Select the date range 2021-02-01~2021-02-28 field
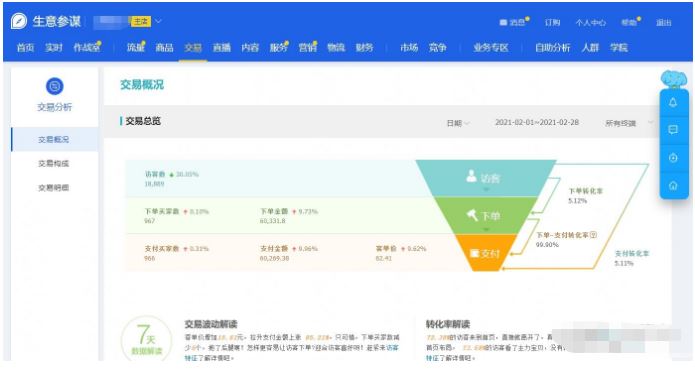The height and width of the screenshot is (381, 695). pos(537,122)
